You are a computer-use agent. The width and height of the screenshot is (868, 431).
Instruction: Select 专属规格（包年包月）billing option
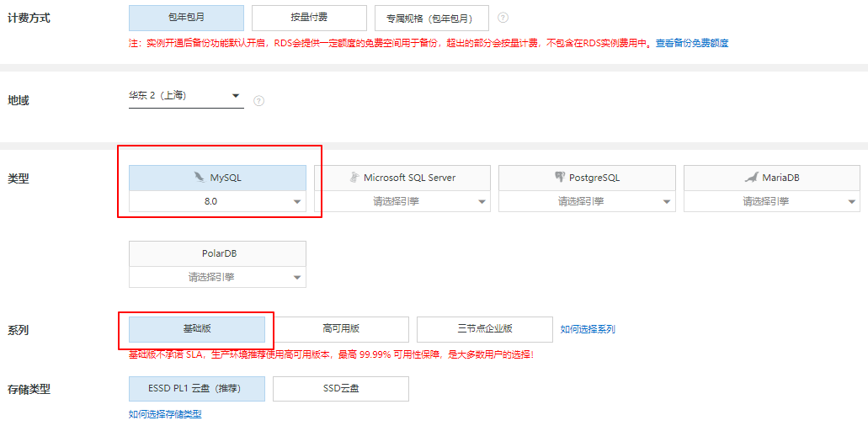[x=432, y=19]
